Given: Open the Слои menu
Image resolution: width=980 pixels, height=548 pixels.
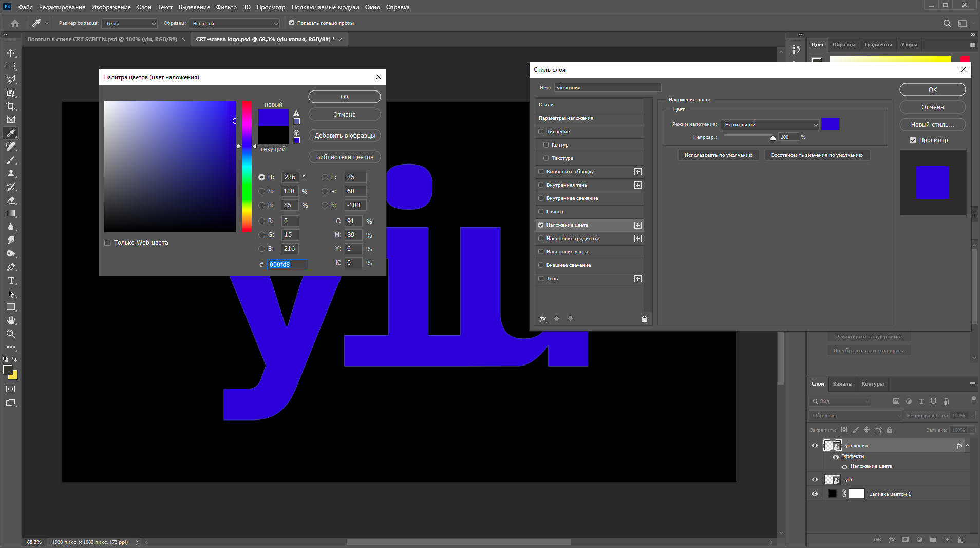Looking at the screenshot, I should coord(144,7).
